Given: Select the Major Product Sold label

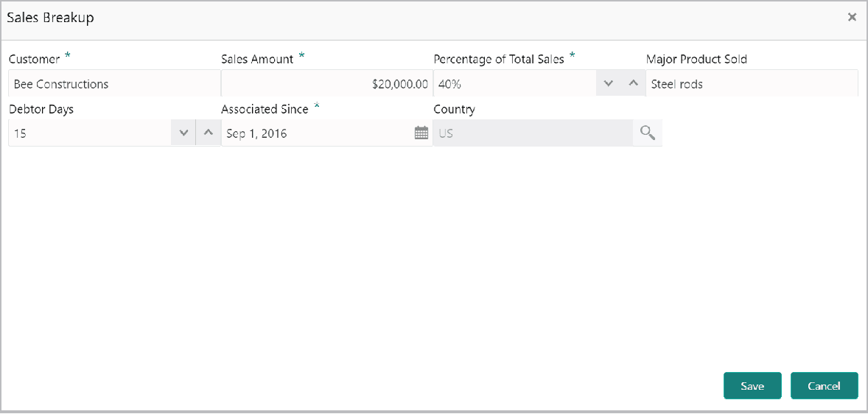Looking at the screenshot, I should click(x=696, y=60).
